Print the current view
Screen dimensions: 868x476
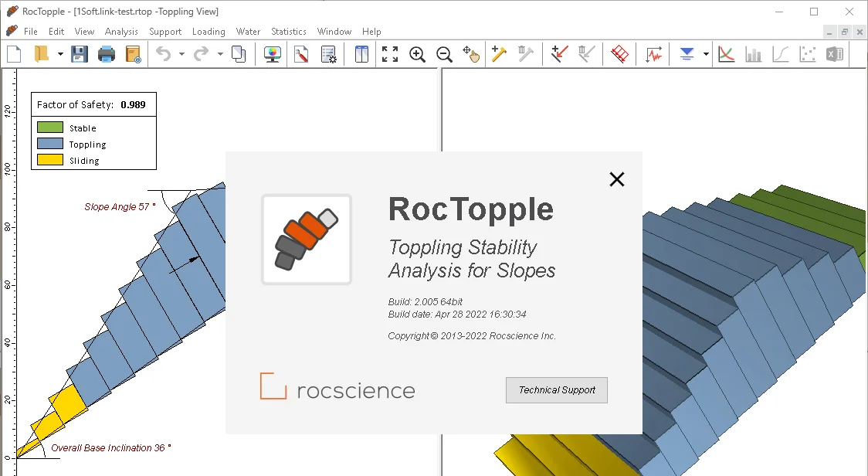(107, 54)
